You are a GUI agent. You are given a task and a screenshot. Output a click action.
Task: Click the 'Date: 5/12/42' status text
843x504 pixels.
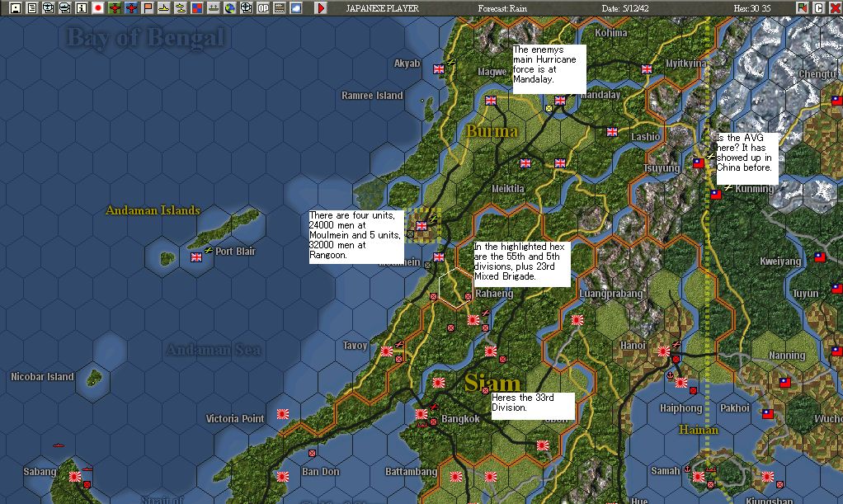click(x=624, y=8)
